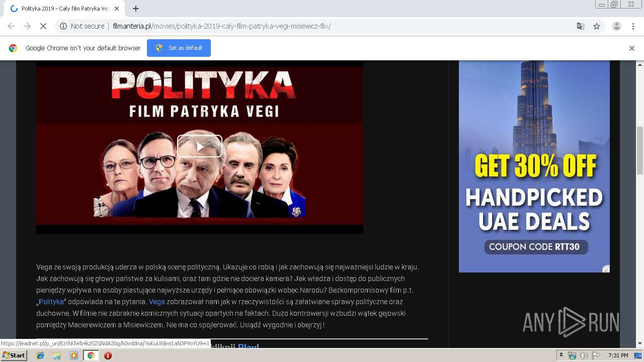Open Action Center flag icon
The width and height of the screenshot is (644, 362).
(x=596, y=355)
